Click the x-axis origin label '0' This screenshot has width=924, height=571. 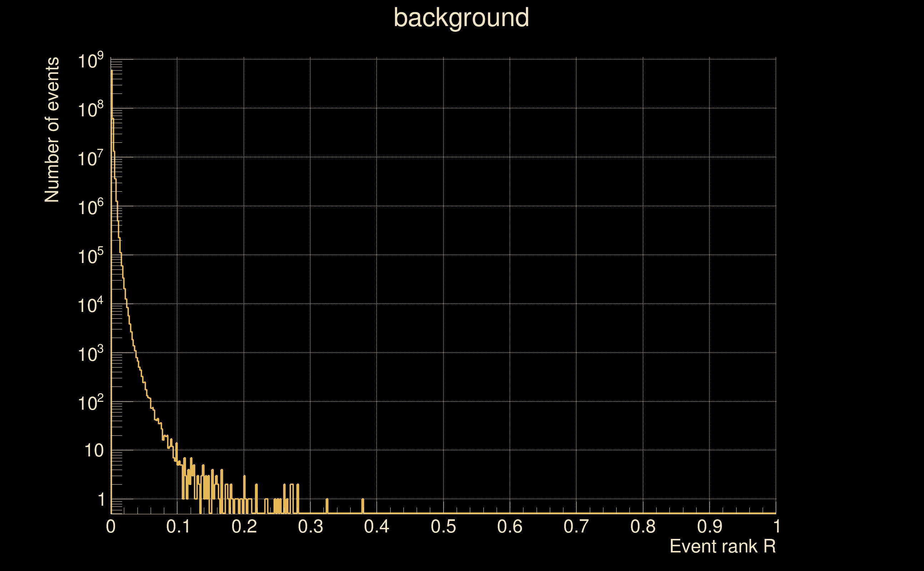coord(111,526)
